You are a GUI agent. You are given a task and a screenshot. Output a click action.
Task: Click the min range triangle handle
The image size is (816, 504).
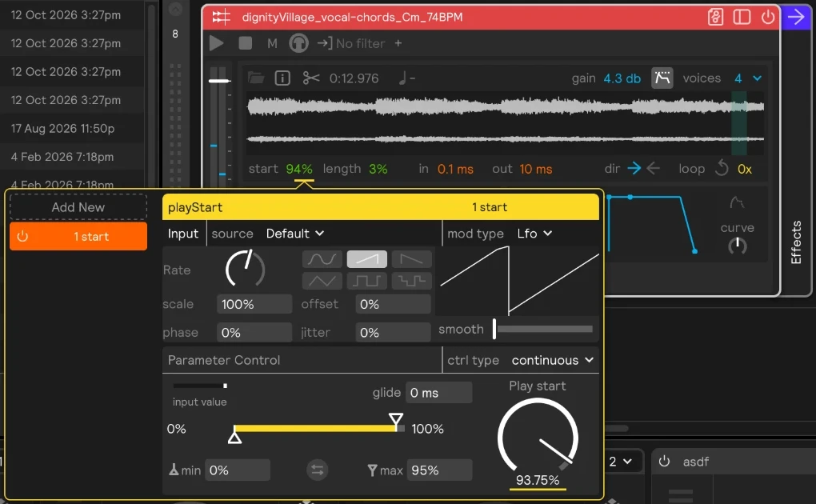(x=234, y=438)
